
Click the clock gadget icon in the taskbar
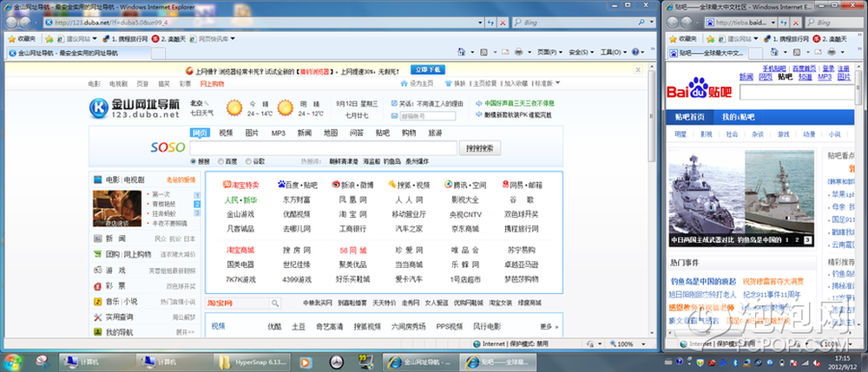[x=336, y=362]
